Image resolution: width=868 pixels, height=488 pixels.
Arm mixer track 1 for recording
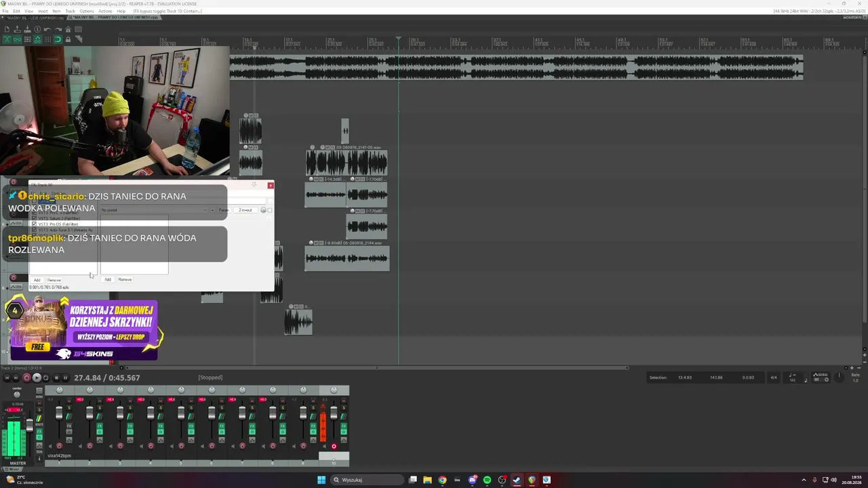click(x=59, y=446)
